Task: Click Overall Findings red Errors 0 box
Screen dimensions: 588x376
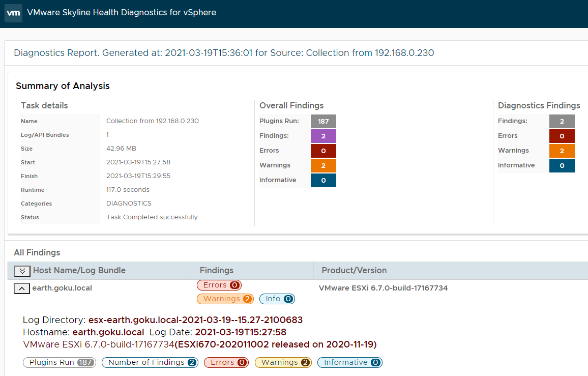Action: 324,151
